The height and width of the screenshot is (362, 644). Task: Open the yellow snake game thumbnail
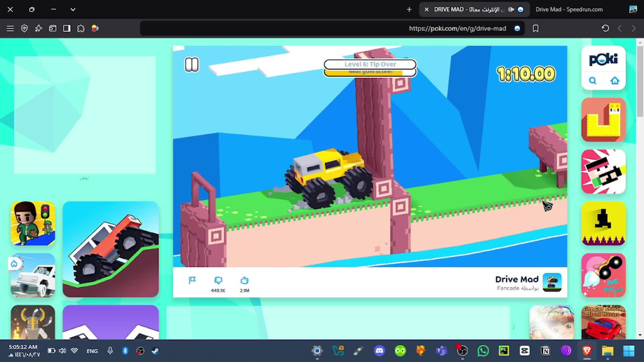(603, 120)
